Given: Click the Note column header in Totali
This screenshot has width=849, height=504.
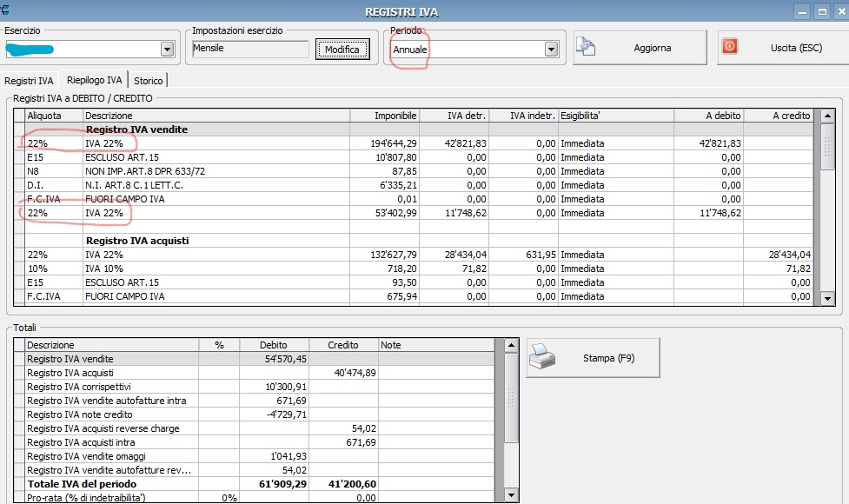Looking at the screenshot, I should [x=436, y=345].
